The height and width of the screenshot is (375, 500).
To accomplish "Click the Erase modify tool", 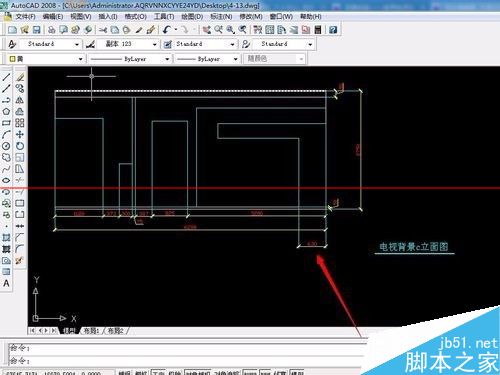I will pos(20,77).
